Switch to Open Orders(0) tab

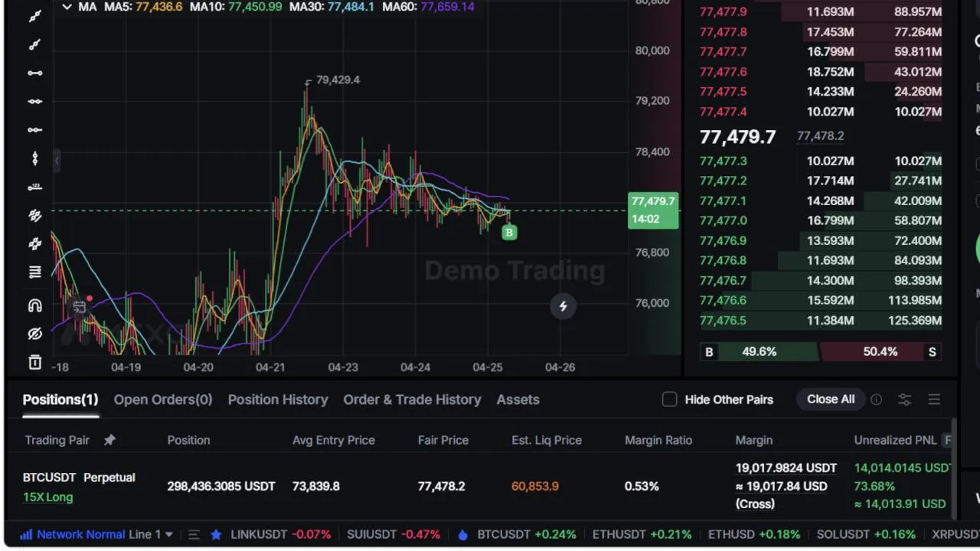point(163,399)
